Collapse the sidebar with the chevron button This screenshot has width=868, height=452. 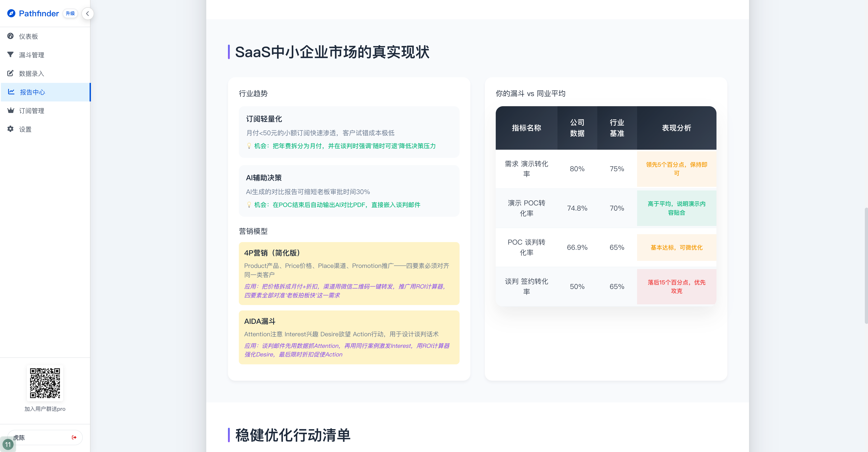pos(88,14)
